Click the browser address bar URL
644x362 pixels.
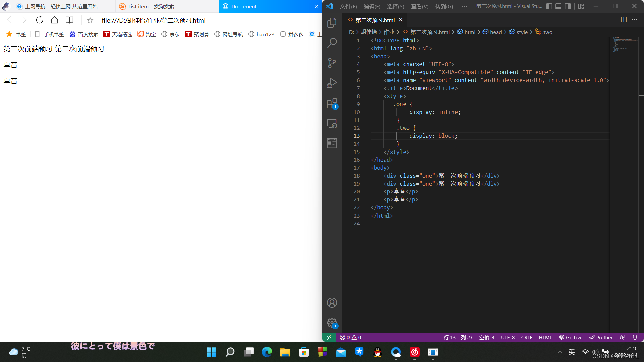pos(154,20)
